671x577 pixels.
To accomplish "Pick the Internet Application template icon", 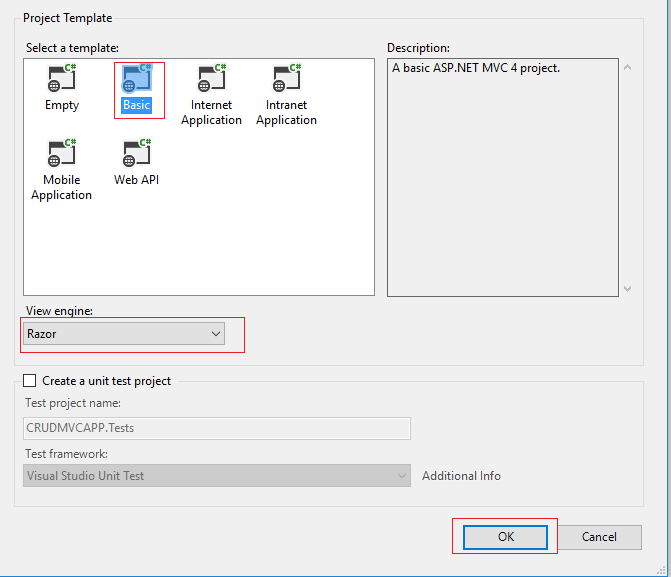I will (211, 79).
